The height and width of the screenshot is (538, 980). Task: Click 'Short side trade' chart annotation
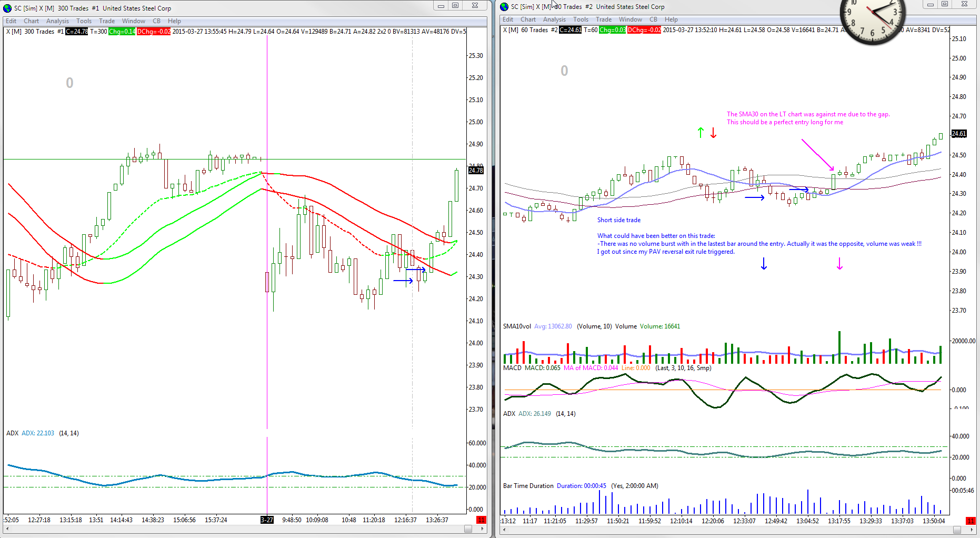[618, 220]
